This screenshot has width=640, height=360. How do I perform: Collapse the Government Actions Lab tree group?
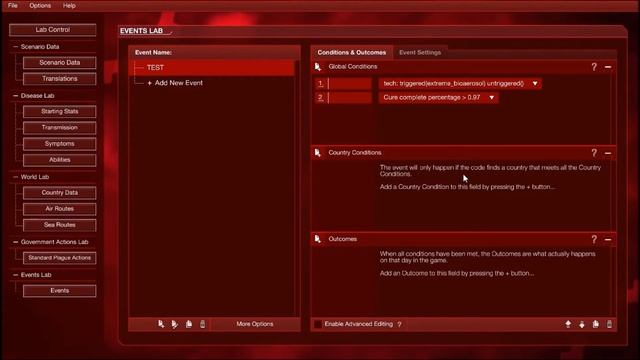pyautogui.click(x=16, y=242)
